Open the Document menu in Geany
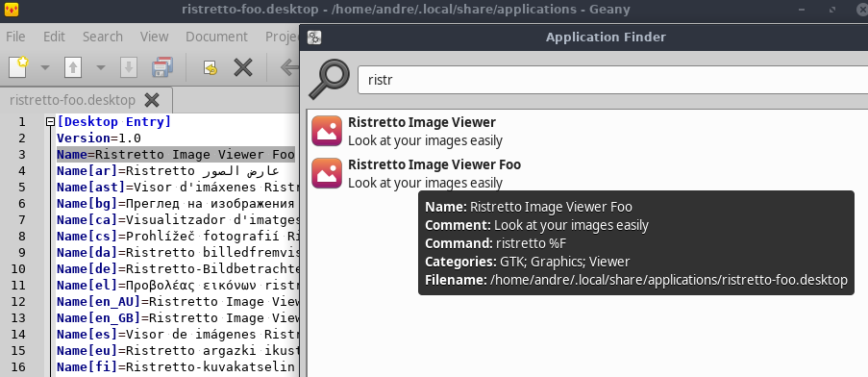 (216, 37)
